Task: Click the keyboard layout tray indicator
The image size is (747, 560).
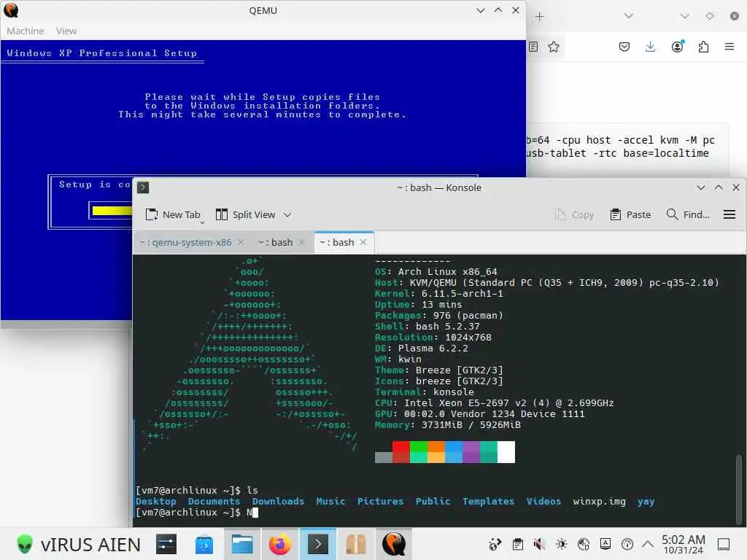Action: pos(605,544)
